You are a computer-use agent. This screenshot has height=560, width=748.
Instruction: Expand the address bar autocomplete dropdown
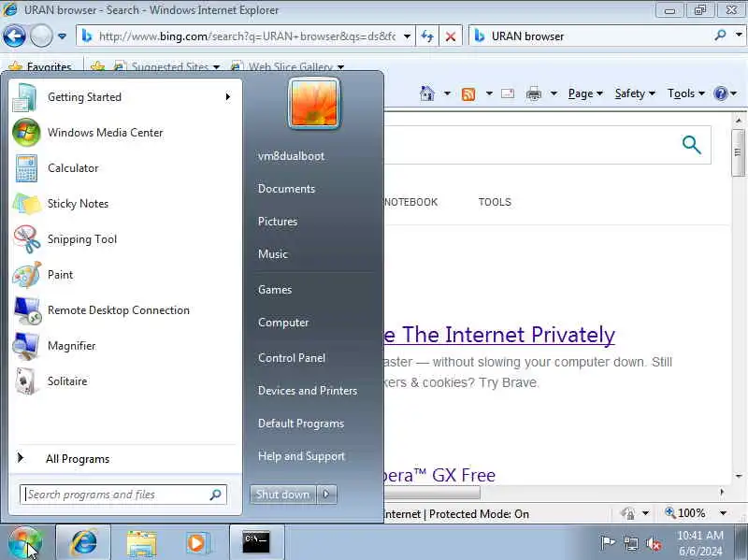click(x=407, y=36)
